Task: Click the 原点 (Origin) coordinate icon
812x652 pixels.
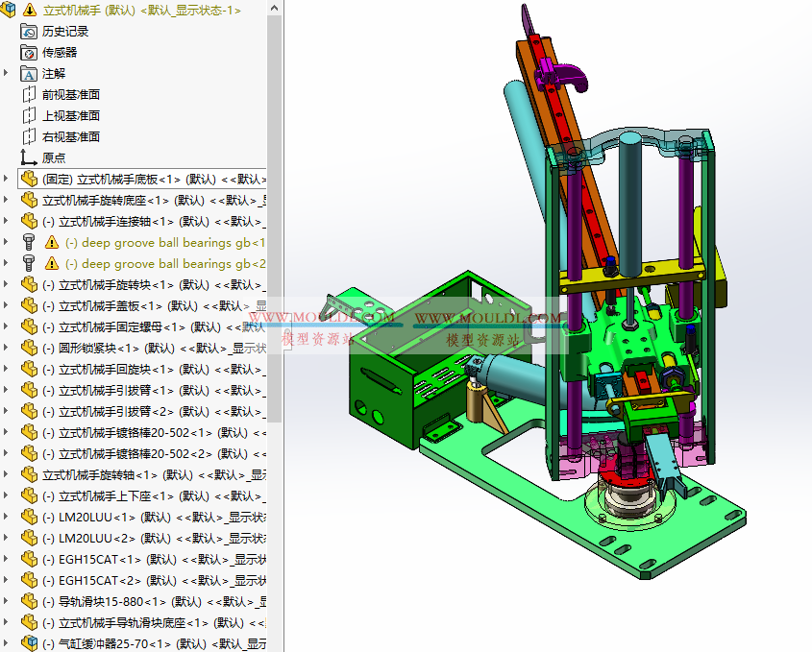Action: pos(27,157)
